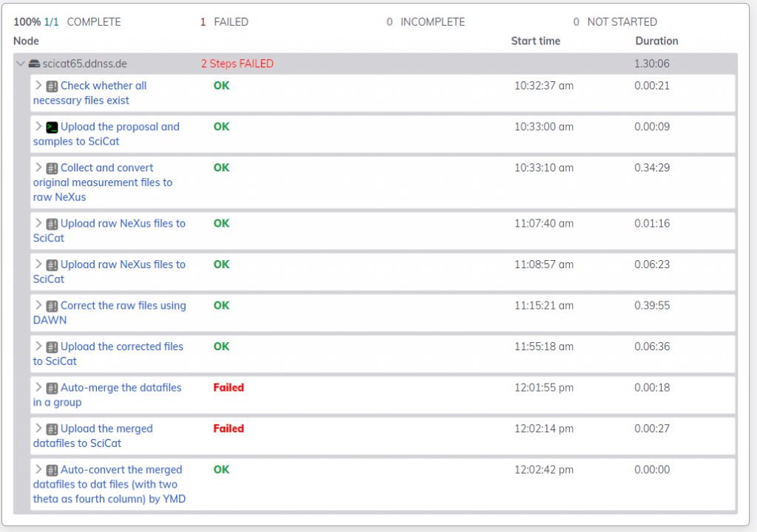Viewport: 757px width, 532px height.
Task: Click the 'COMPLETE' summary label
Action: pyautogui.click(x=94, y=22)
